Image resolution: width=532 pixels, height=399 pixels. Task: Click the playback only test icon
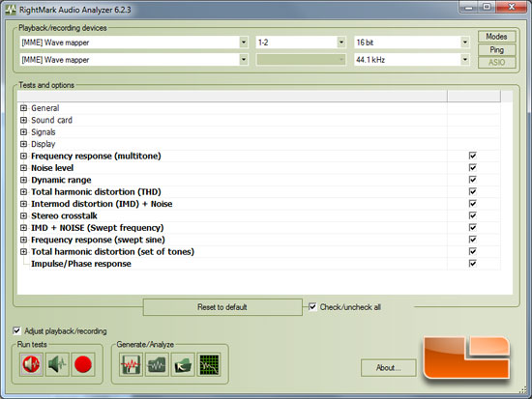point(31,364)
